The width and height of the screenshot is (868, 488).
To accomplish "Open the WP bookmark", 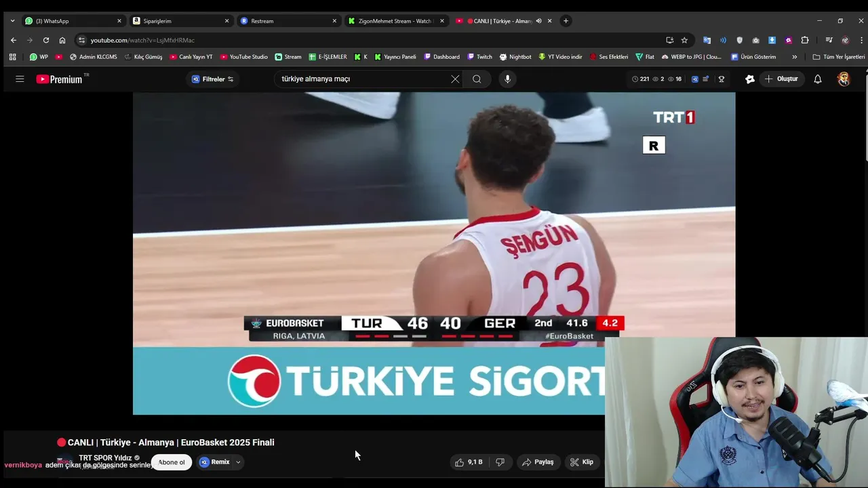I will click(x=39, y=57).
